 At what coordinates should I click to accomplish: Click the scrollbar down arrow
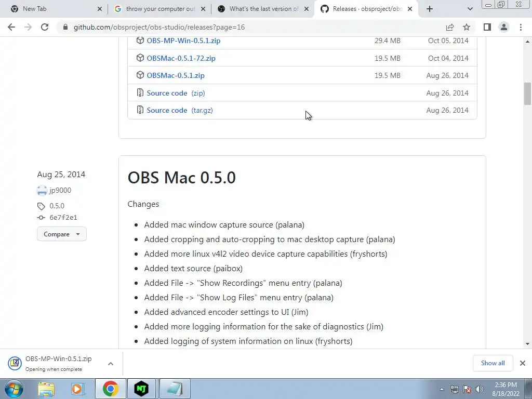tap(527, 344)
